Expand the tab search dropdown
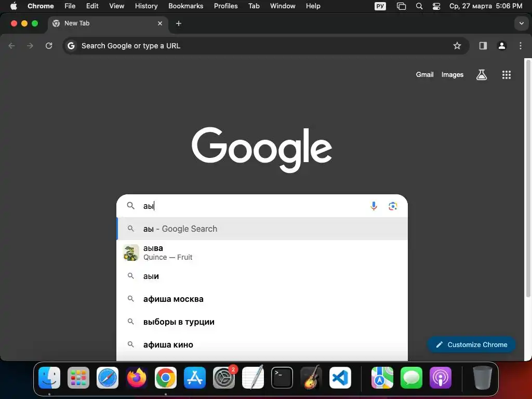This screenshot has width=532, height=399. (x=521, y=23)
